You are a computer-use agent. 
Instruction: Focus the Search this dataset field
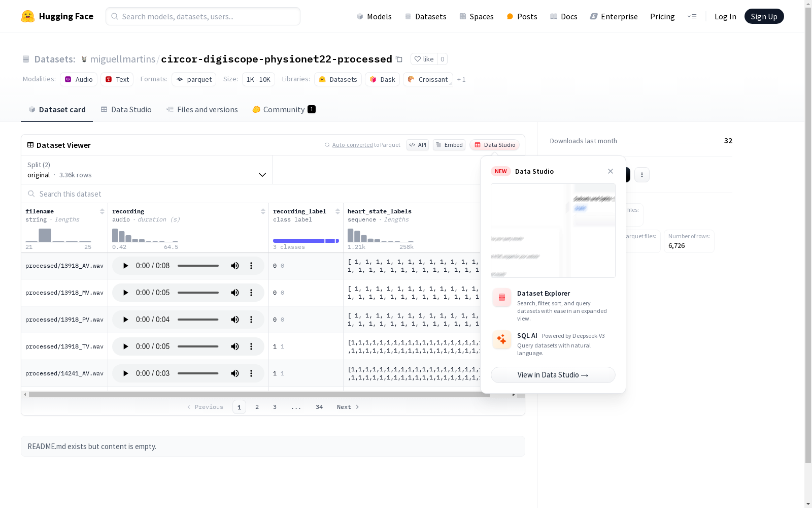click(251, 194)
